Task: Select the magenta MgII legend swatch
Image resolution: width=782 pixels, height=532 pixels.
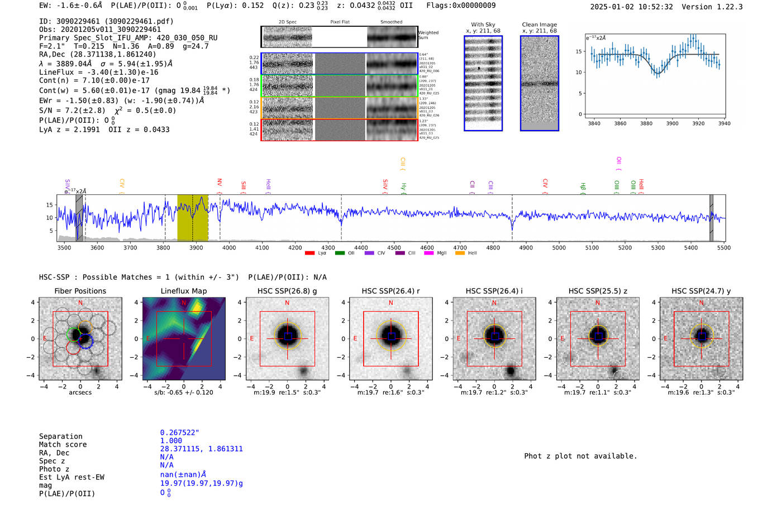Action: point(429,253)
